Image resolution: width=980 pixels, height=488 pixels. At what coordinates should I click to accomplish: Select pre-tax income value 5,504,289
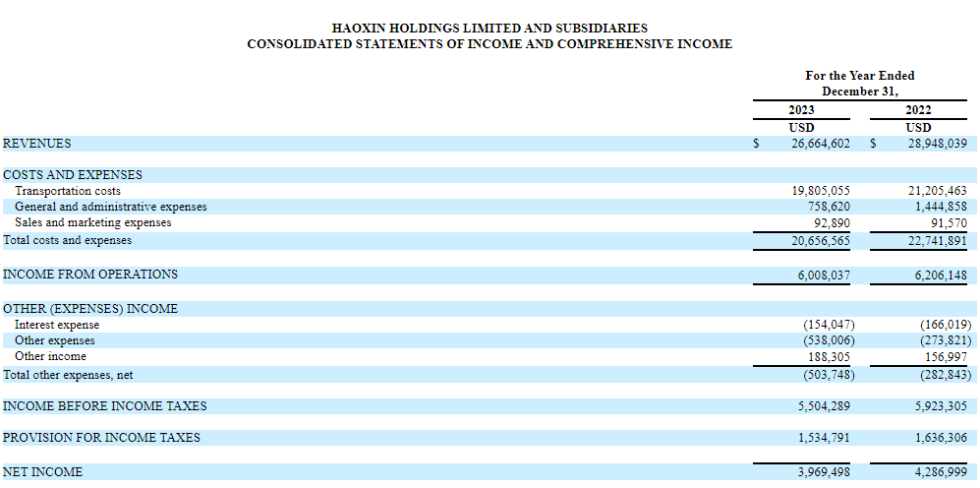point(825,406)
